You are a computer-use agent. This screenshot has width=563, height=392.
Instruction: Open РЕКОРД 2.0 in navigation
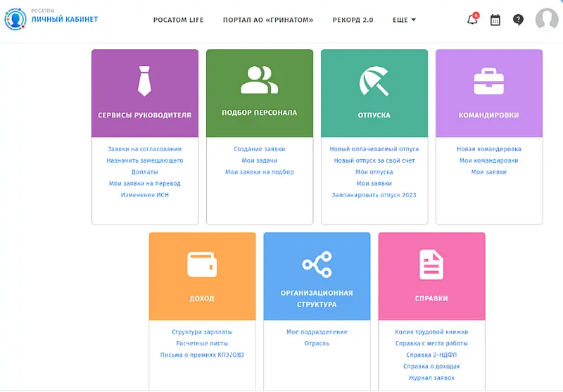tap(353, 20)
